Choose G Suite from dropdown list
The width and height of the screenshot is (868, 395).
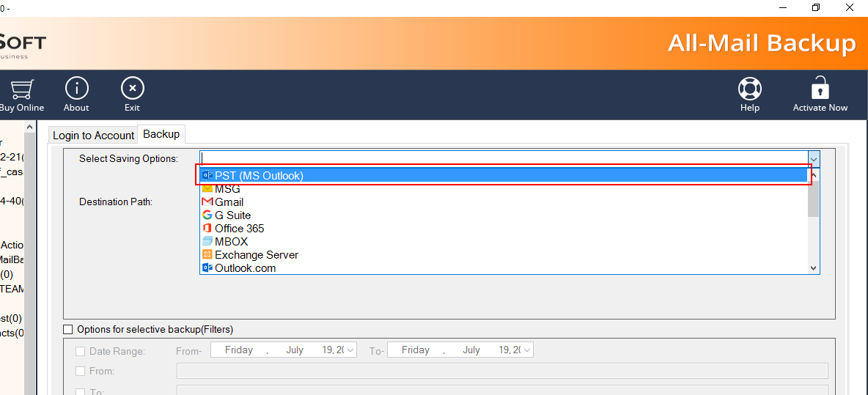[232, 215]
